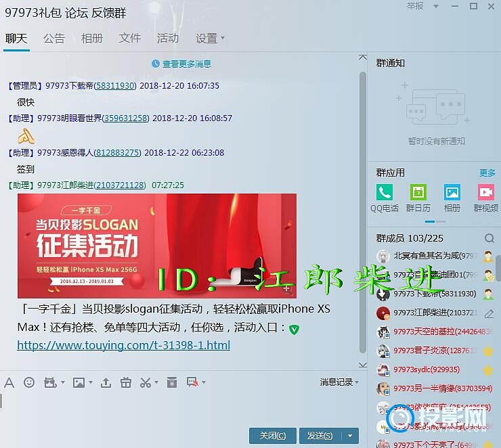This screenshot has height=448, width=501.
Task: Click edit pencil beside 97973江郎柴进 member
Action: 489,313
